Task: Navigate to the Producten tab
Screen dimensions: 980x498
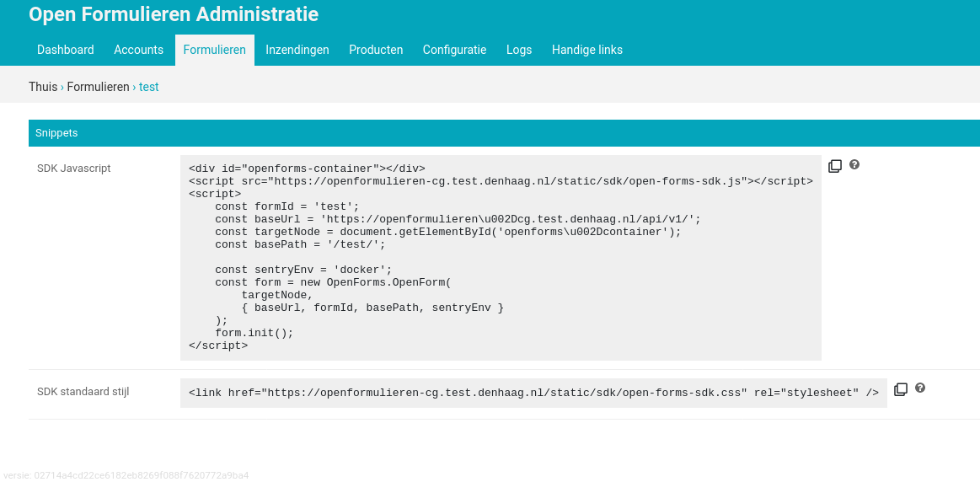Action: 376,50
